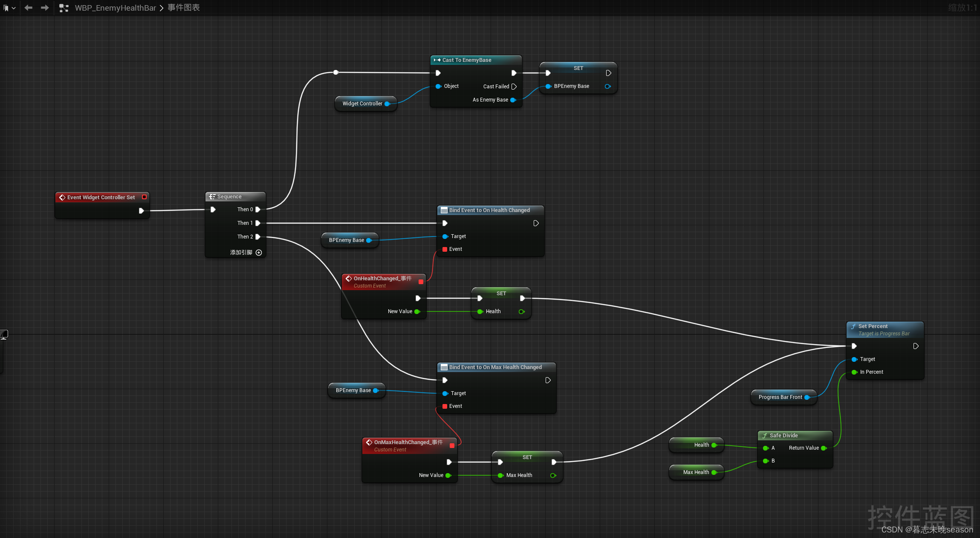Click the Safe Divide Return Value pin
980x538 pixels.
824,448
